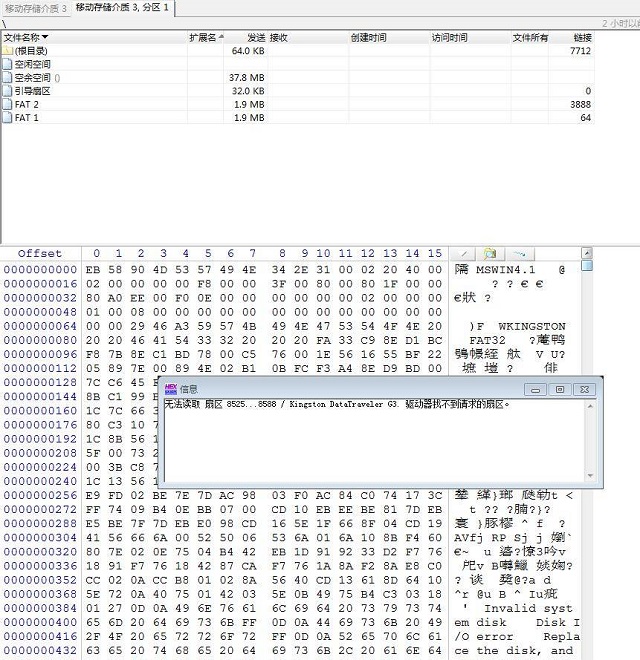Click the 发送 column header
Viewport: 640px width, 660px height.
tap(246, 38)
